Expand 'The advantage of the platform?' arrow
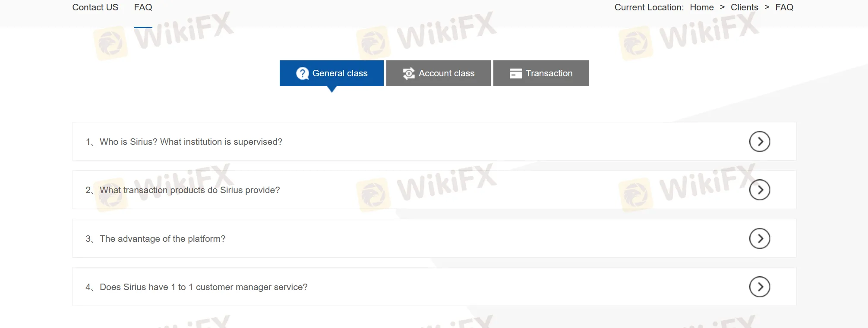Screen dimensions: 868x328 click(x=760, y=238)
